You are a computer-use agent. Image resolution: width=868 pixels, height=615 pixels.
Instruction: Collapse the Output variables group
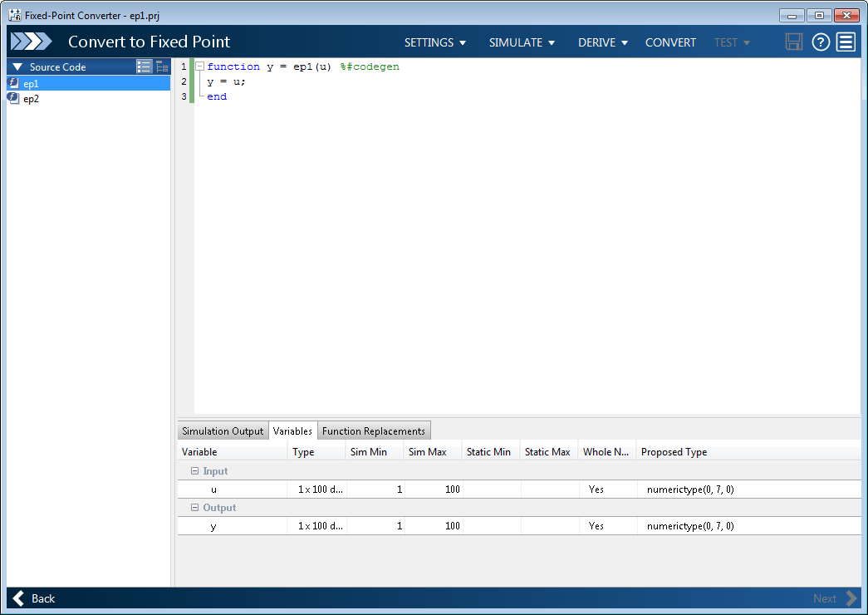coord(194,508)
